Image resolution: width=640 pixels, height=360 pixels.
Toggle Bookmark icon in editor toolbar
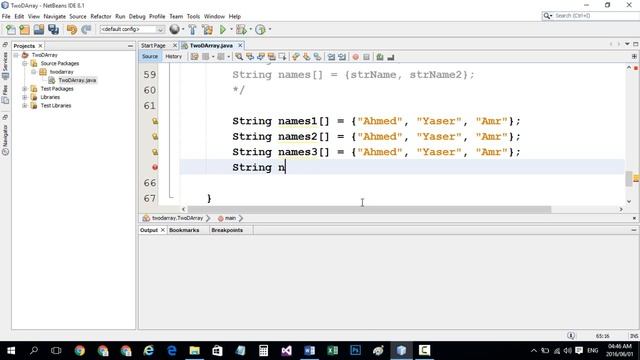click(317, 57)
